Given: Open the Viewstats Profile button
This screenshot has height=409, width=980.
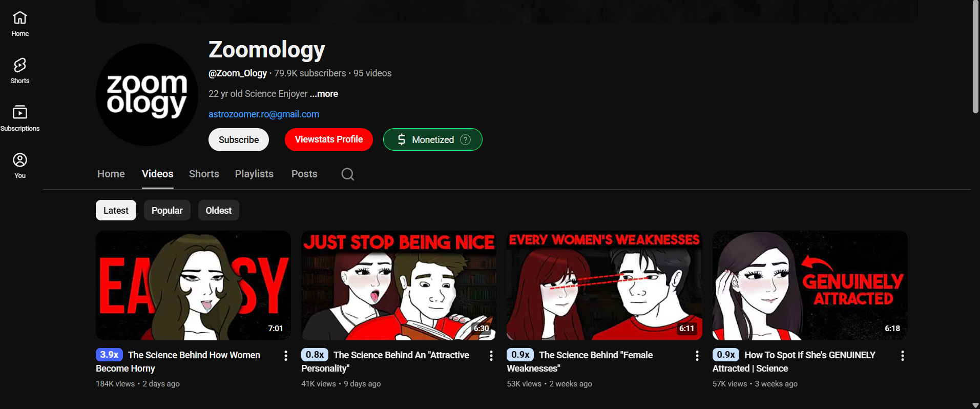Looking at the screenshot, I should (329, 140).
